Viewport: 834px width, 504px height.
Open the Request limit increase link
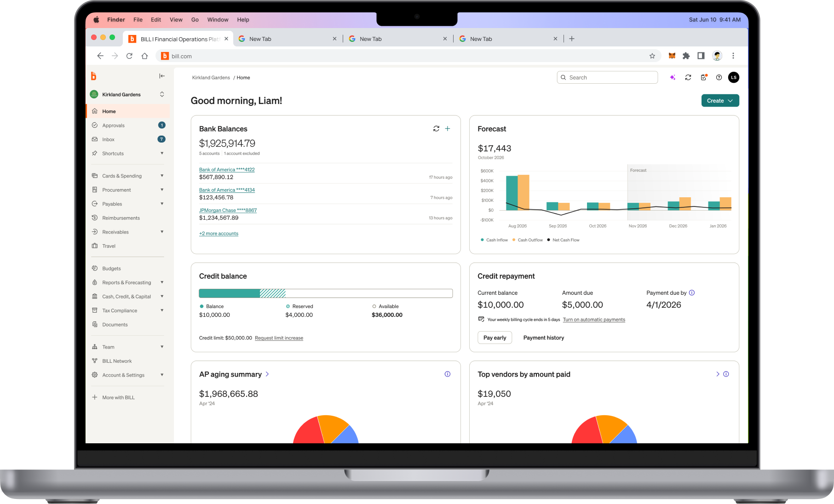pos(279,338)
